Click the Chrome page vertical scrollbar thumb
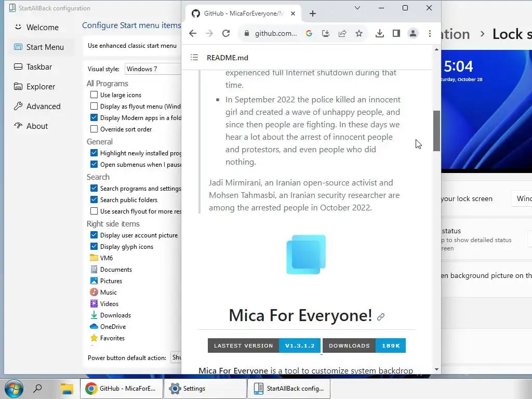Image resolution: width=532 pixels, height=399 pixels. pos(436,130)
